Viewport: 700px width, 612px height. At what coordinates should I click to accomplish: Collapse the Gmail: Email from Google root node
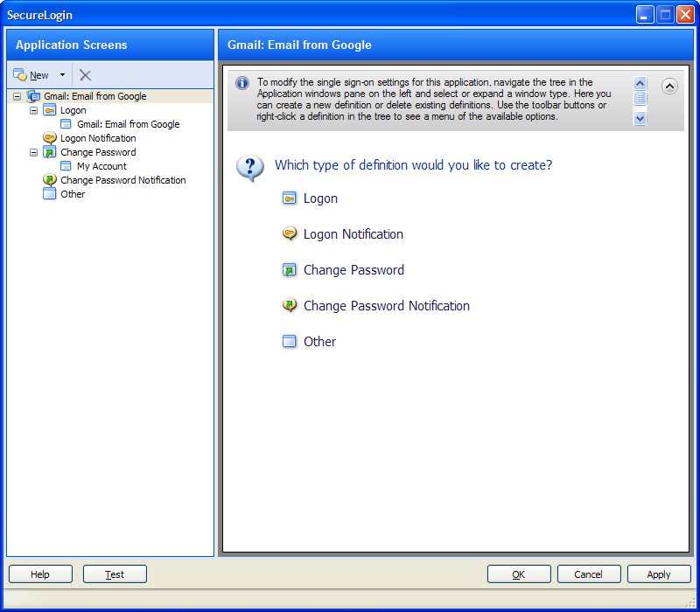17,96
